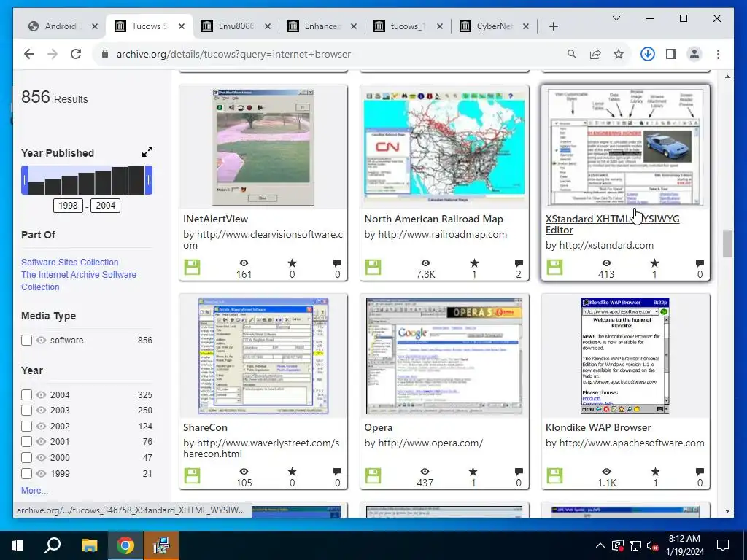This screenshot has width=747, height=560.
Task: Click software floppy icon on Opera card
Action: (x=373, y=475)
